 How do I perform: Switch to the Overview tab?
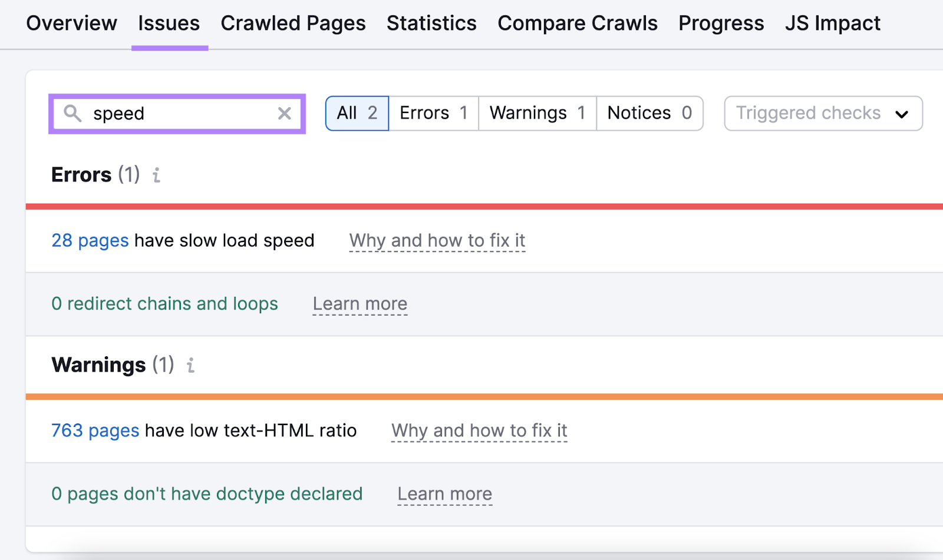pyautogui.click(x=71, y=24)
